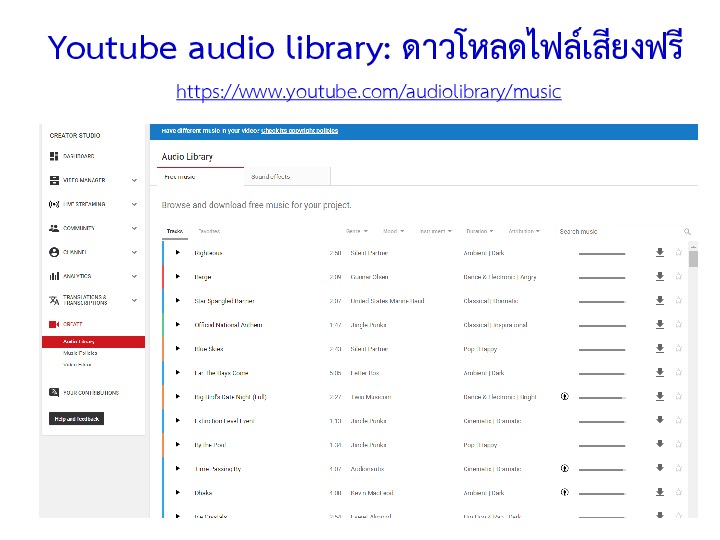Image resolution: width=720 pixels, height=540 pixels.
Task: Click the Community people icon
Action: pyautogui.click(x=54, y=228)
